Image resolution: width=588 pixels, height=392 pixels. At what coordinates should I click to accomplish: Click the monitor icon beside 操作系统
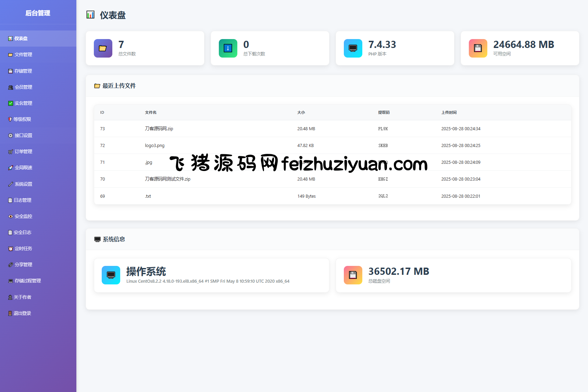111,275
